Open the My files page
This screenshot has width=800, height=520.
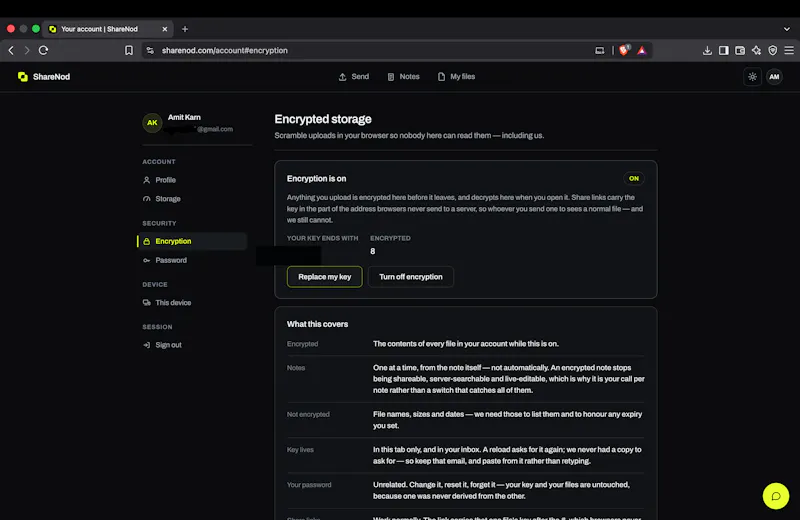click(x=456, y=77)
